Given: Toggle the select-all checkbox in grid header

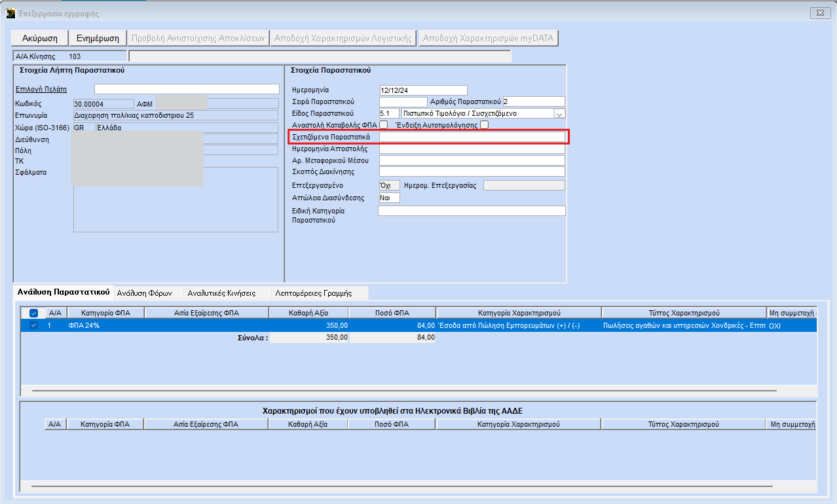Looking at the screenshot, I should [33, 313].
